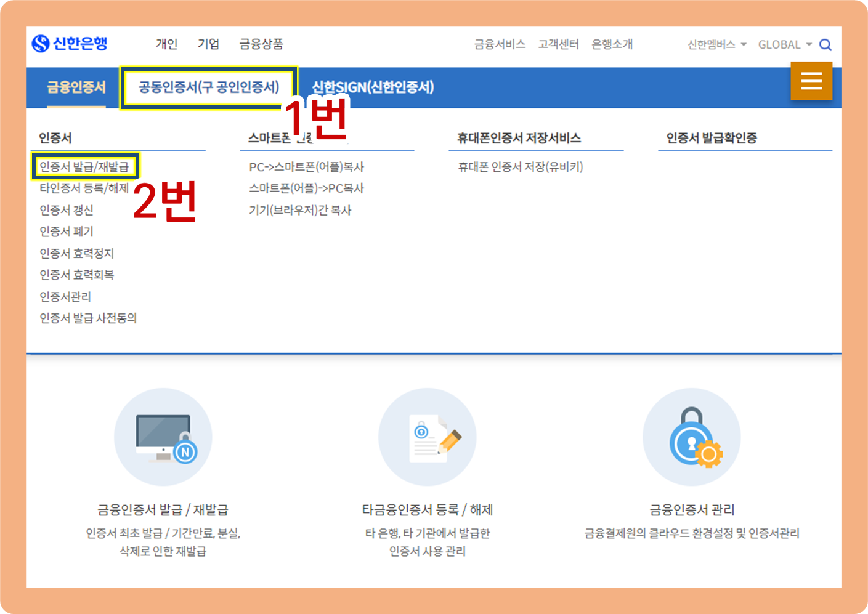Click 휴대폰인증서 저장서비스 heading
Image resolution: width=868 pixels, height=614 pixels.
(x=519, y=138)
